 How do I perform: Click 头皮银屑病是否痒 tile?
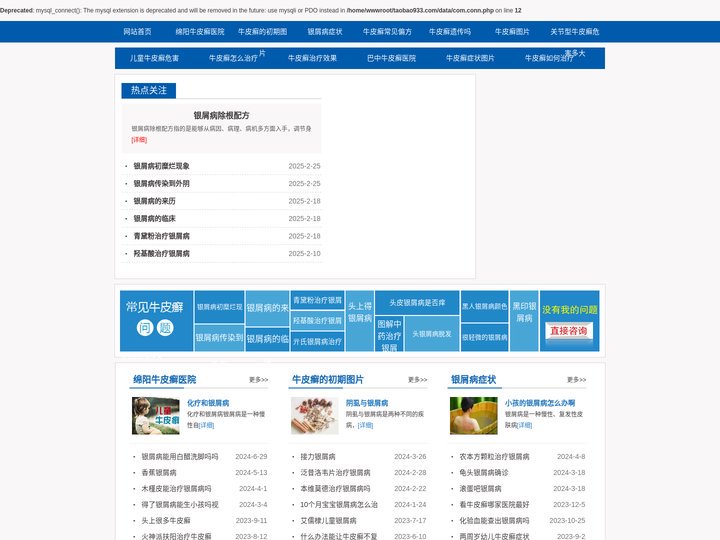[417, 303]
